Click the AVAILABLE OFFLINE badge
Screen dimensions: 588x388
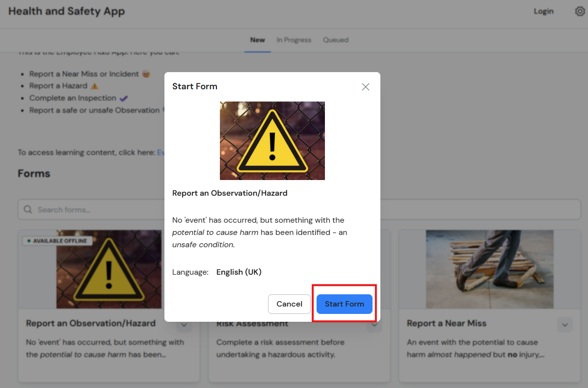(x=57, y=241)
